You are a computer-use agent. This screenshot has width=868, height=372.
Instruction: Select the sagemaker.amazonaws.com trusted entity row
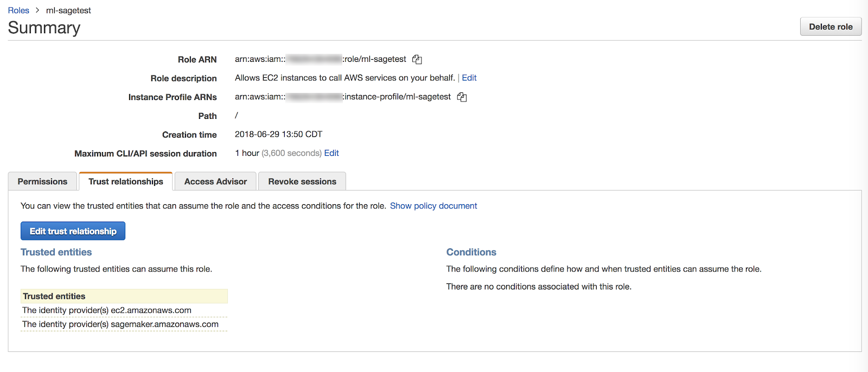coord(120,324)
